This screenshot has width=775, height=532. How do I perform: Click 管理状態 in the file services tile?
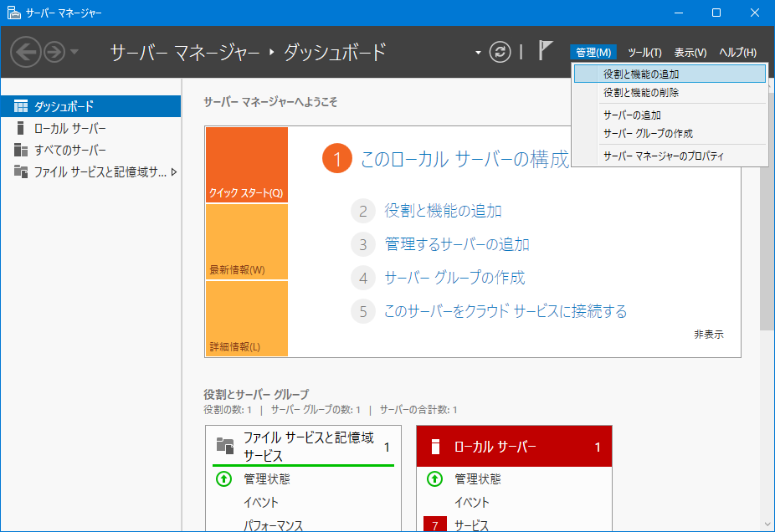(266, 478)
